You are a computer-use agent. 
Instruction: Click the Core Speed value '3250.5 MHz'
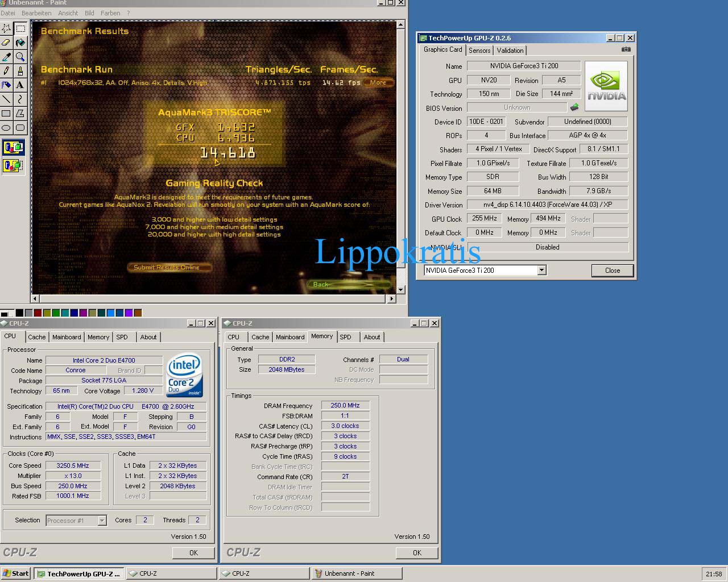[73, 465]
